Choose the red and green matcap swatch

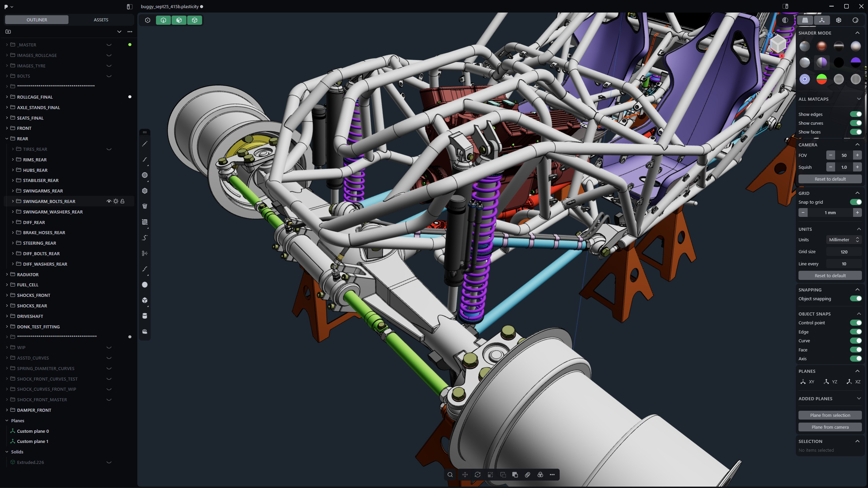coord(821,79)
